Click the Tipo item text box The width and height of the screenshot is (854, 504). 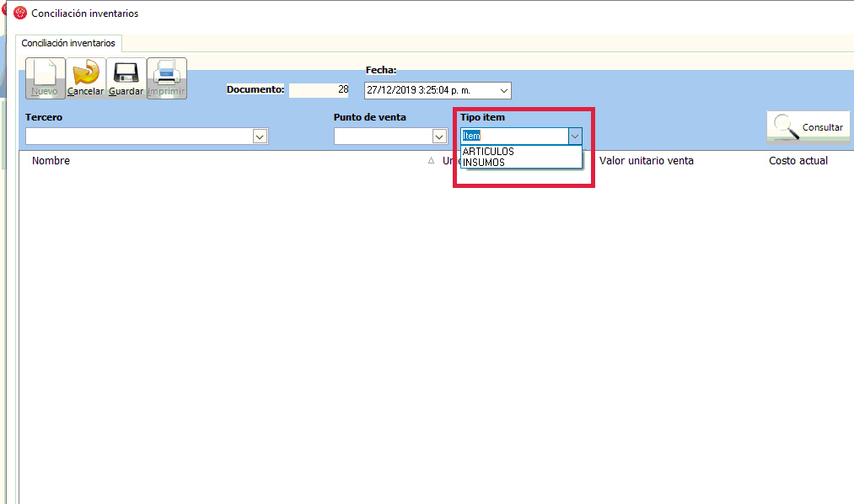point(513,136)
